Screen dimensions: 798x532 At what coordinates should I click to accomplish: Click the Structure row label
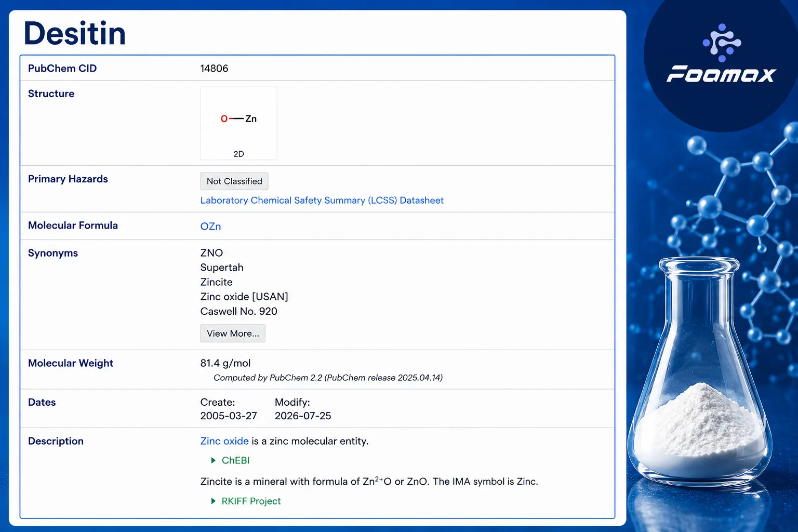(x=51, y=94)
